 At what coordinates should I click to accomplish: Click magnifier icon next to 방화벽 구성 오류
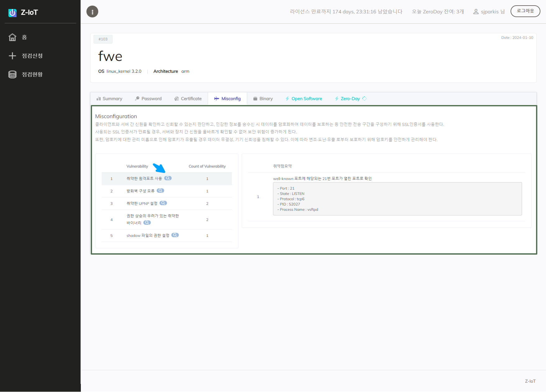(160, 191)
